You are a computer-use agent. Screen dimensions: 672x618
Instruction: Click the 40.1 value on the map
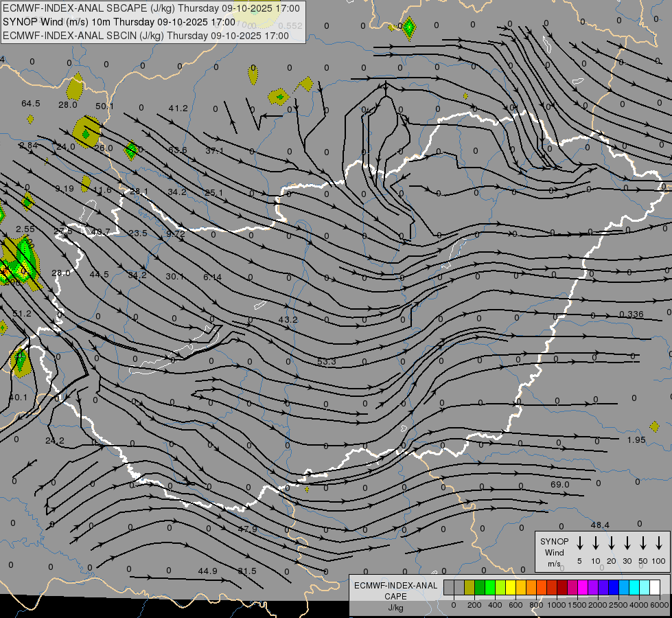(x=18, y=398)
